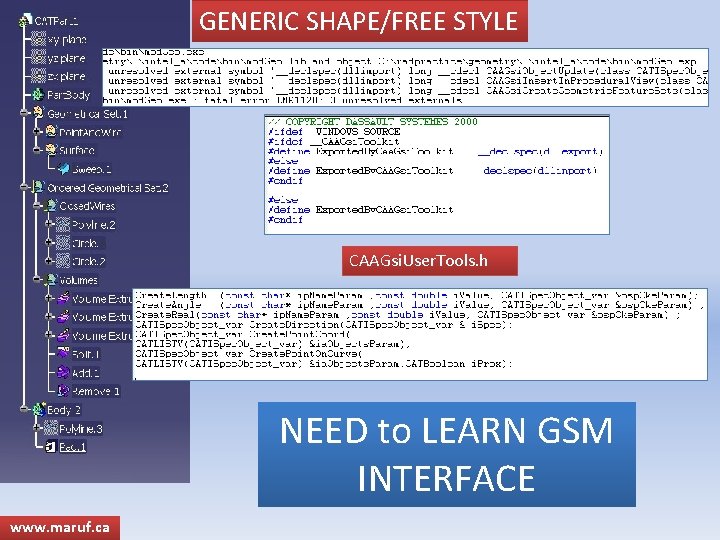Click the NEED to LEARN GSM INTERFACE box

[447, 454]
